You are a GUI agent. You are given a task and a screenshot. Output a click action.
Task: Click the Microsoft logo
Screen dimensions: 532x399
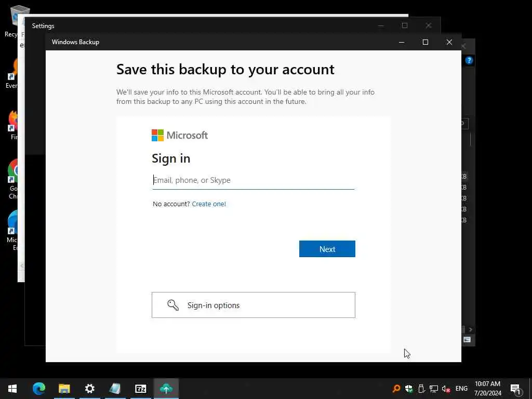[x=179, y=136]
